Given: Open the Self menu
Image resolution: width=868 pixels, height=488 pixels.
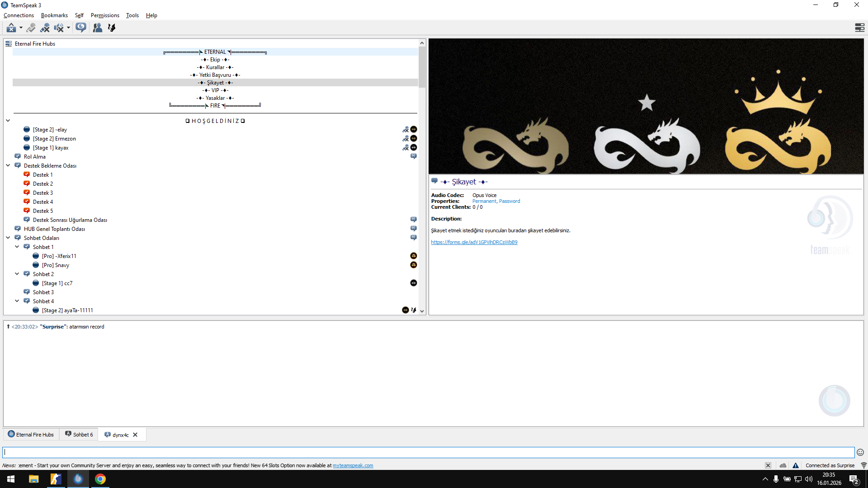Looking at the screenshot, I should pyautogui.click(x=79, y=15).
